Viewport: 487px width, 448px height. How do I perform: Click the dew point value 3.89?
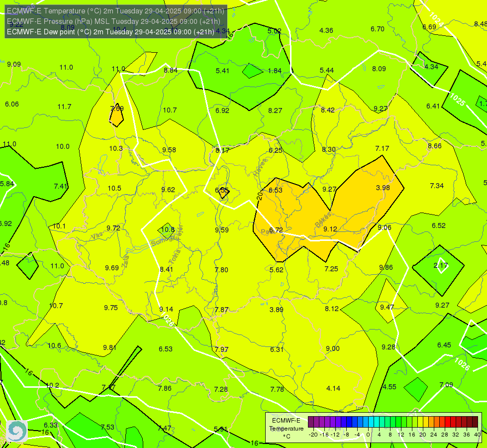click(x=276, y=310)
